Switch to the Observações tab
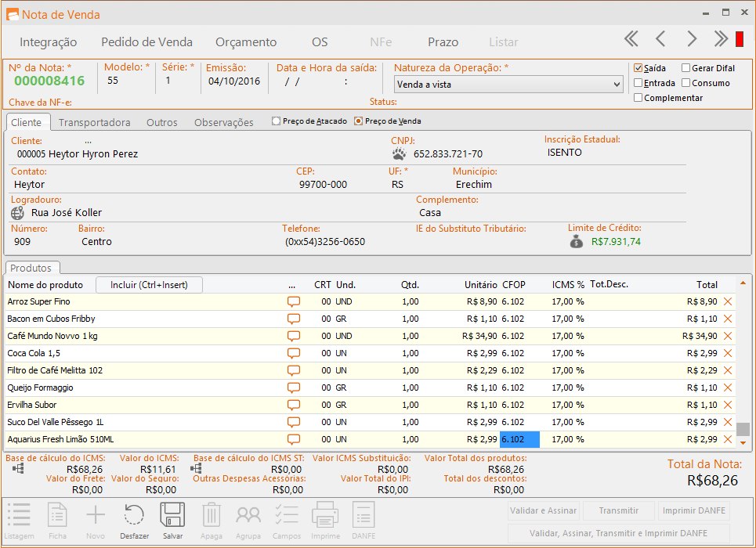Image resolution: width=756 pixels, height=548 pixels. (224, 122)
